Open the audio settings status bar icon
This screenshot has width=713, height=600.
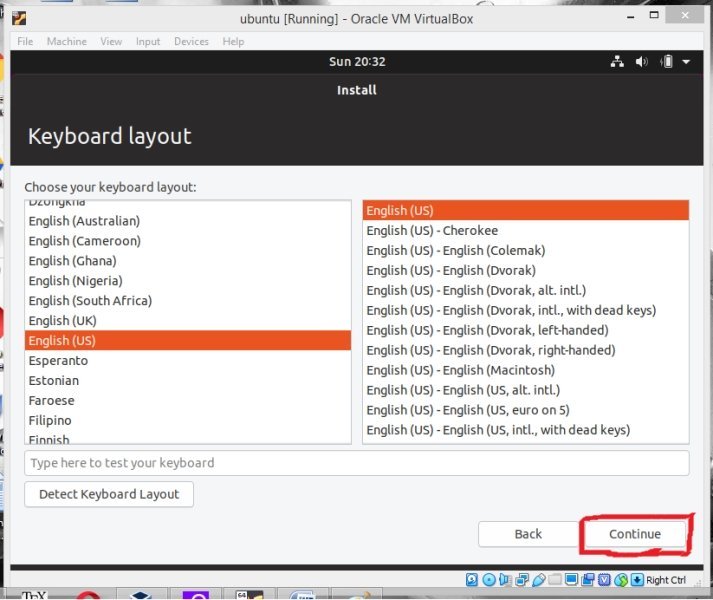coord(505,580)
